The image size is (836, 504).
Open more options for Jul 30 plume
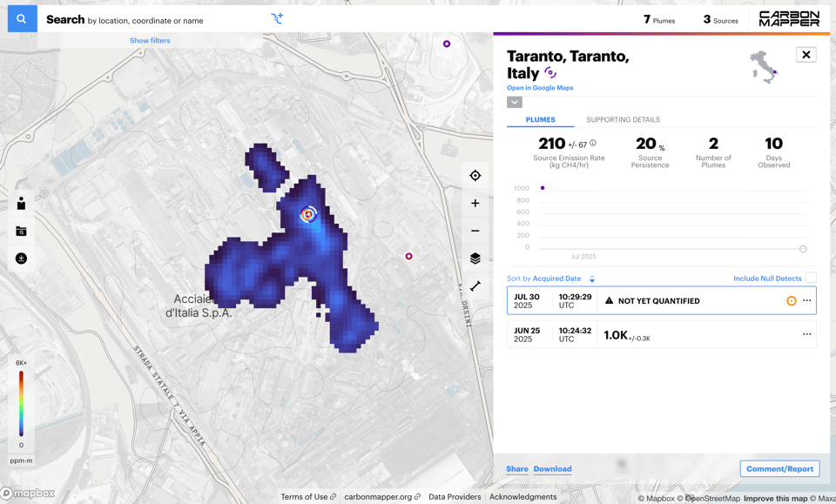pos(806,301)
